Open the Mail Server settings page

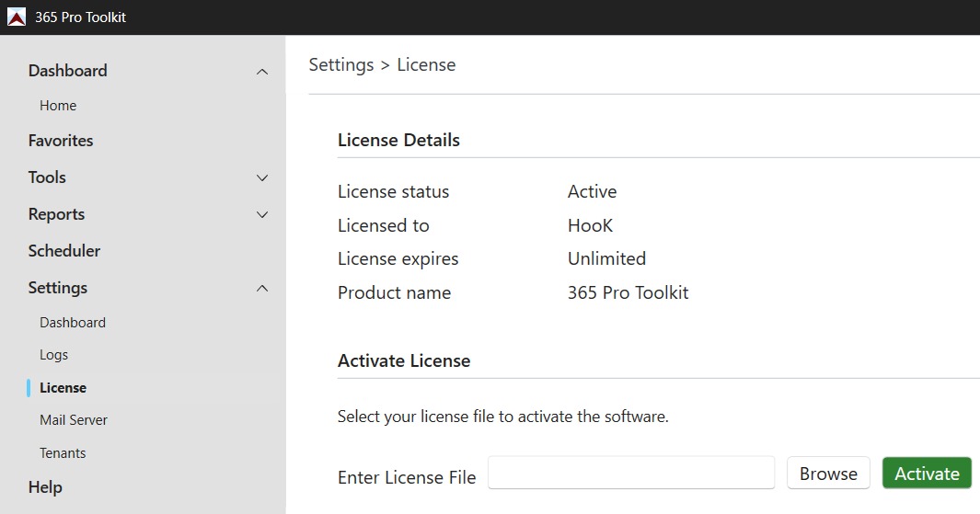coord(74,420)
